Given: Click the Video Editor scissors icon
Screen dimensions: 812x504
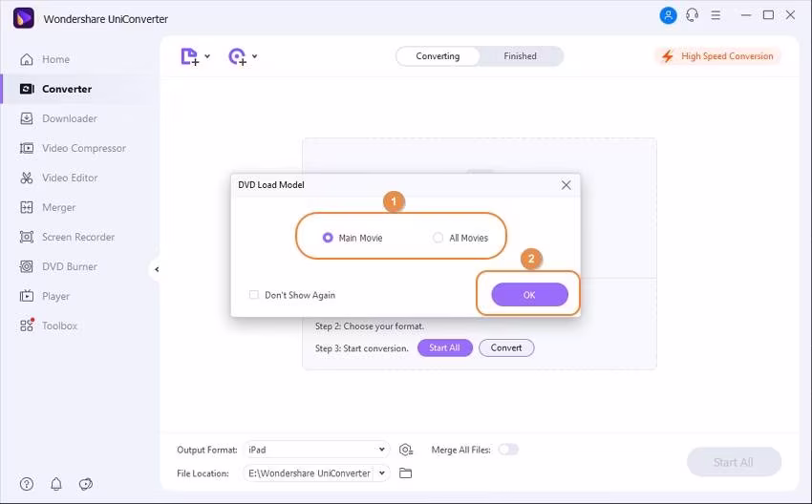Looking at the screenshot, I should (27, 178).
